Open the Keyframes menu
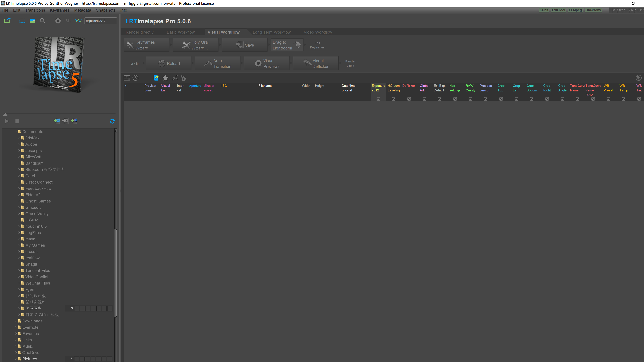 [59, 10]
